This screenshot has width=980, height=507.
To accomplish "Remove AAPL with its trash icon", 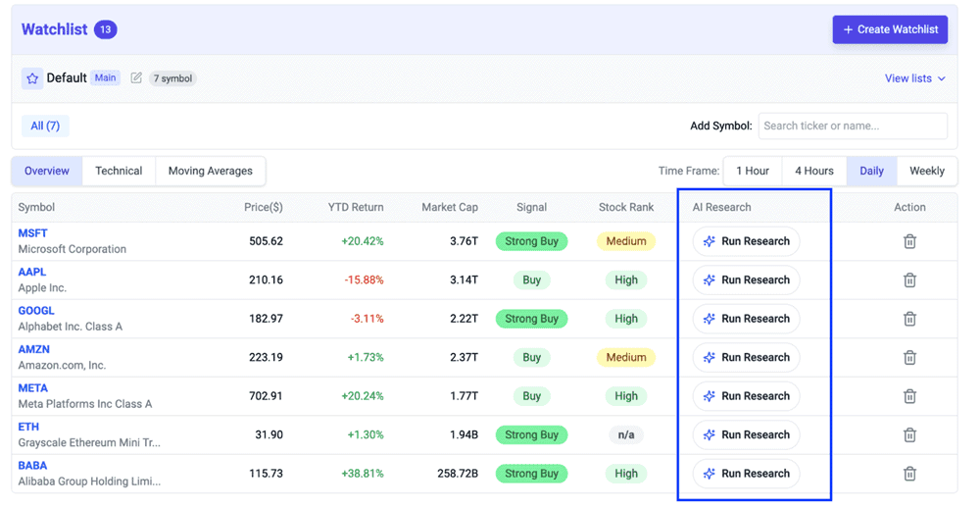I will point(909,280).
